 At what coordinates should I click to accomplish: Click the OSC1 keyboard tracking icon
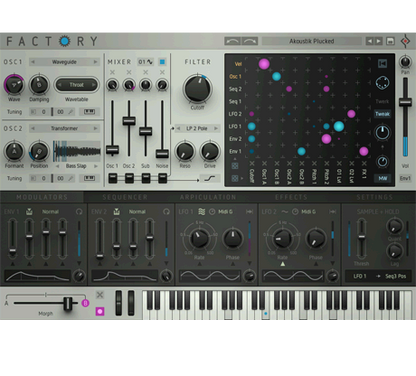click(x=89, y=112)
